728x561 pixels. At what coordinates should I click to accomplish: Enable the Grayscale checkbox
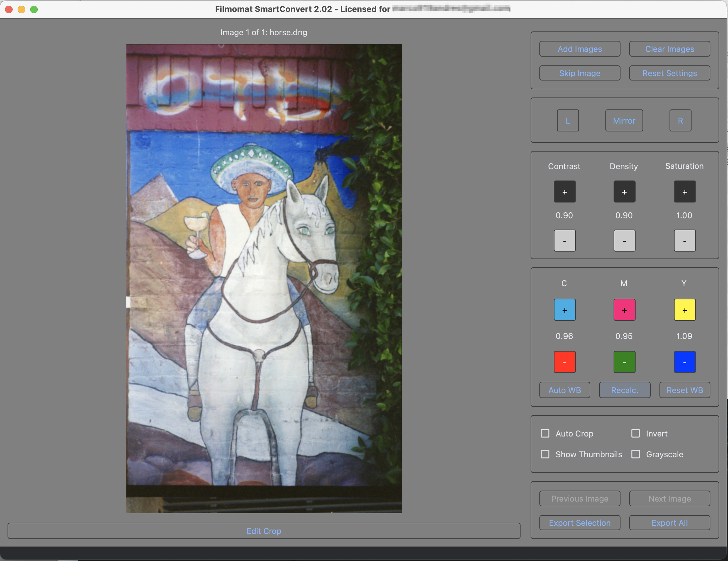click(x=636, y=454)
